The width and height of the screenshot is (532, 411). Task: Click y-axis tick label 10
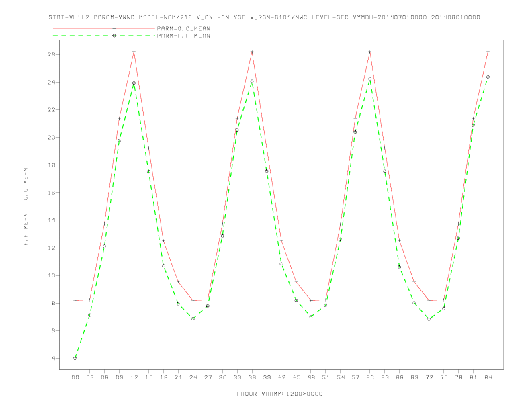pos(51,275)
